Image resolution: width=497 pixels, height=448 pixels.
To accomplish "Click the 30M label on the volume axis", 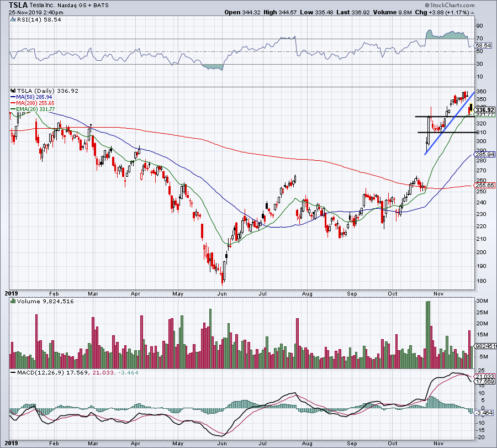I will [x=482, y=301].
